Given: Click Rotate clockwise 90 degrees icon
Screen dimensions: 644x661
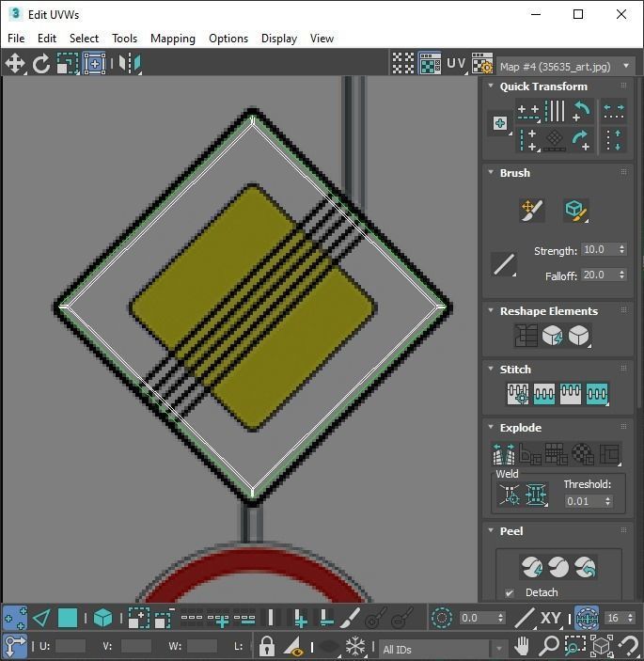Looking at the screenshot, I should tap(582, 139).
